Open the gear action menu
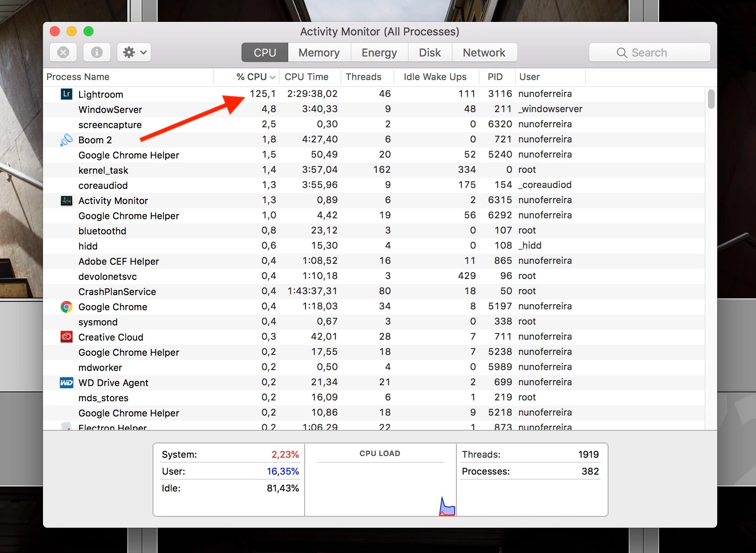756x553 pixels. point(134,52)
